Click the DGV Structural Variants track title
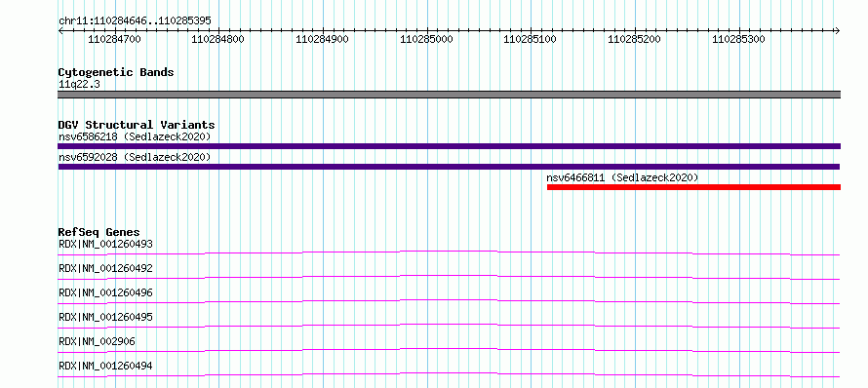Image resolution: width=868 pixels, height=388 pixels. click(x=137, y=125)
